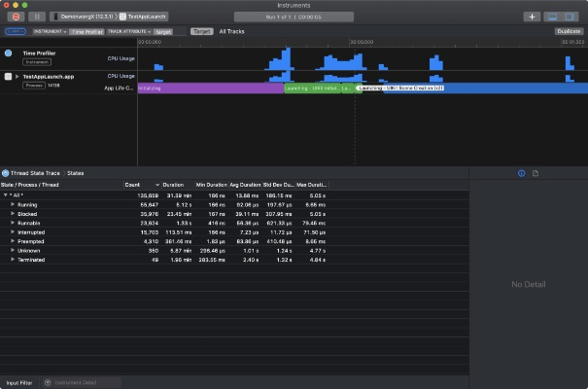This screenshot has height=389, width=588.
Task: Click the Input Filter button
Action: pos(19,382)
